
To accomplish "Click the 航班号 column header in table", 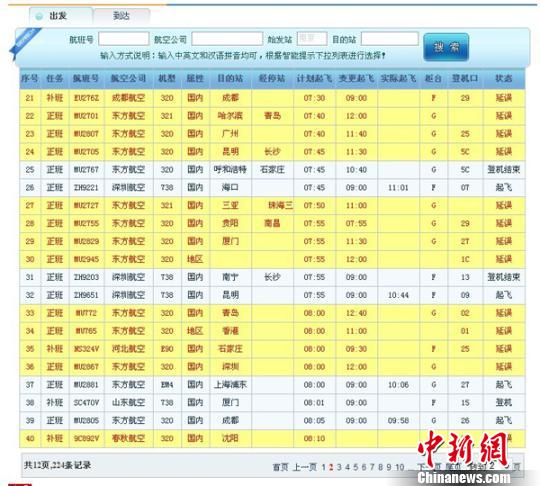I will (86, 79).
